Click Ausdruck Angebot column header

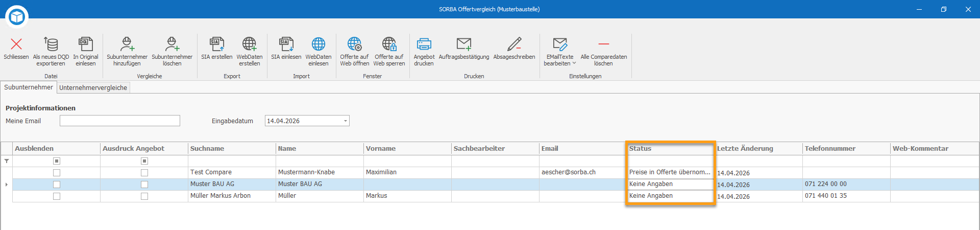click(x=144, y=149)
